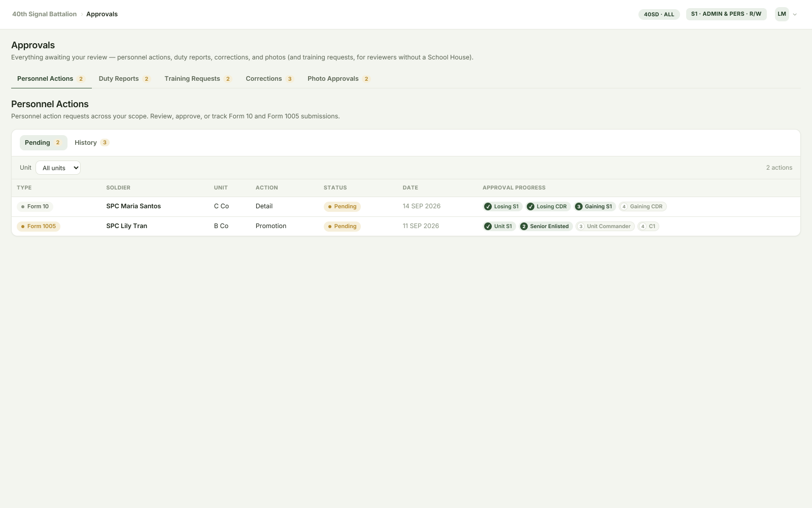Image resolution: width=812 pixels, height=508 pixels.
Task: Select the Pending sub-tab
Action: coord(44,143)
